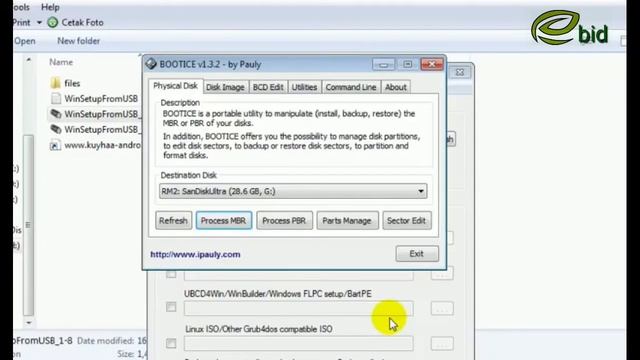Click the BOOTICE title bar app icon
This screenshot has height=360, width=640.
(x=151, y=64)
